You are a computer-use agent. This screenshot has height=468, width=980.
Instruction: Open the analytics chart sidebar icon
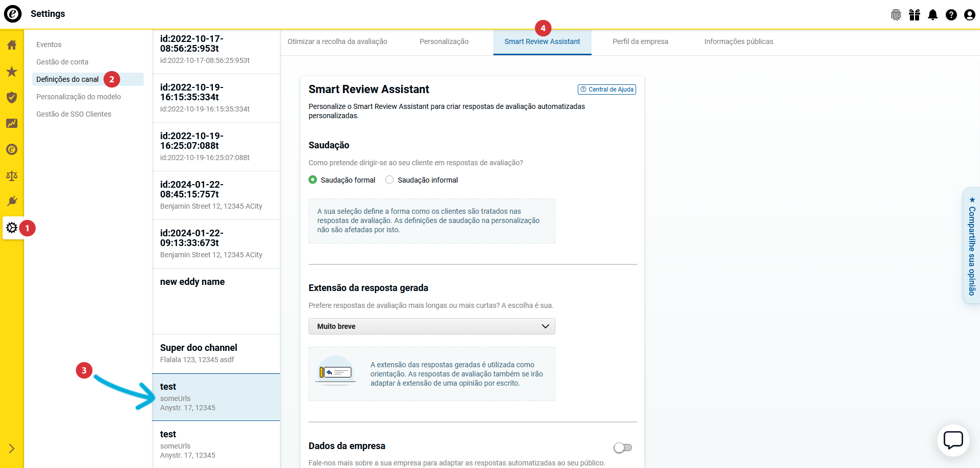pyautogui.click(x=12, y=123)
